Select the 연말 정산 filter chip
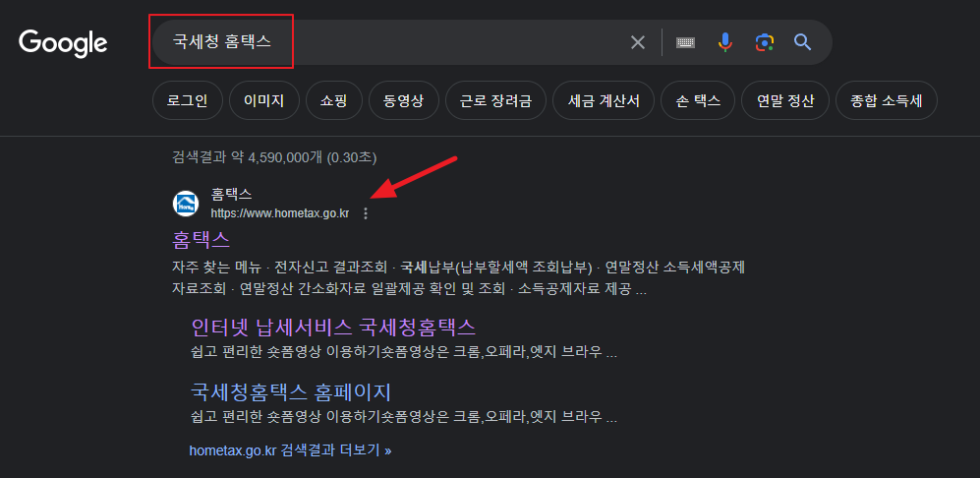Viewport: 980px width, 478px height. coord(785,100)
